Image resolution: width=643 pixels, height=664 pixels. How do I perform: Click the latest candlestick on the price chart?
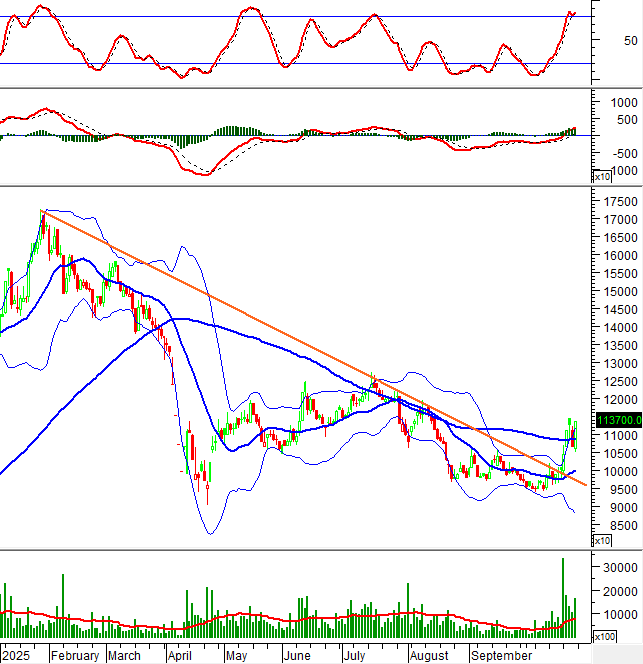[x=575, y=434]
